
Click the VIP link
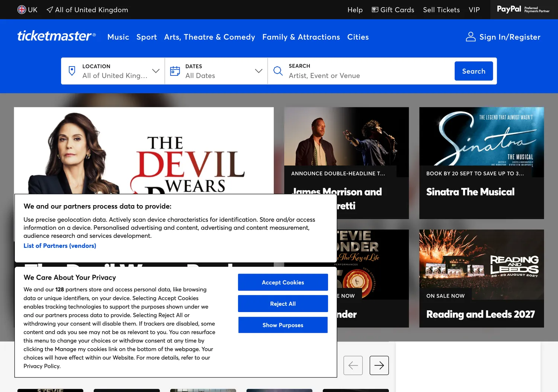pyautogui.click(x=474, y=10)
